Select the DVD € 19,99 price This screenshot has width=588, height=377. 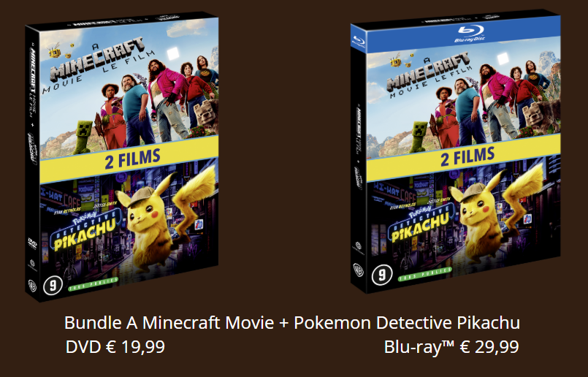point(115,346)
